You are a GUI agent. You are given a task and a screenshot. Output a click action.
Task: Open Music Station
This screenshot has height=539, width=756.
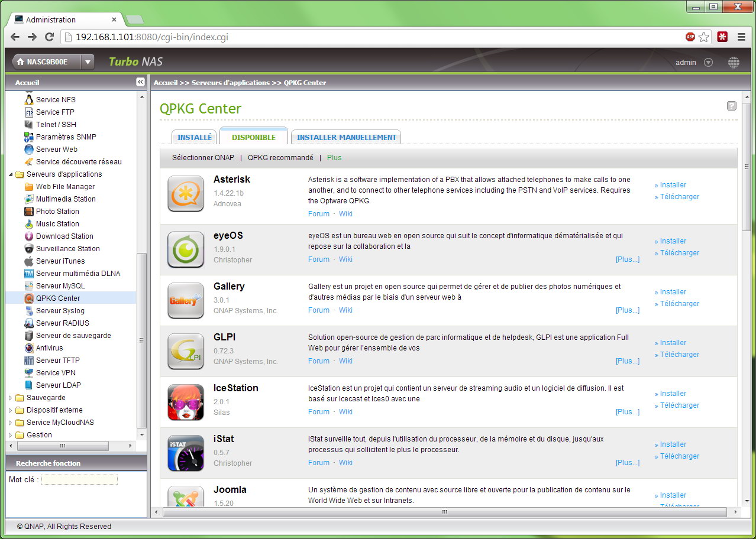[x=57, y=223]
